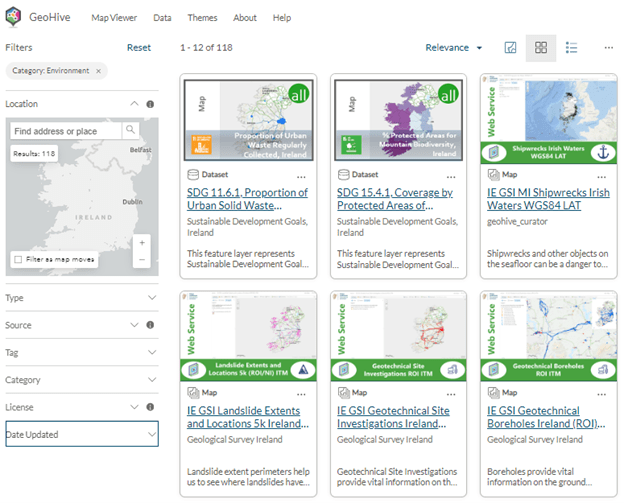Click the GeoHive logo icon
The height and width of the screenshot is (503, 624).
coord(13,17)
